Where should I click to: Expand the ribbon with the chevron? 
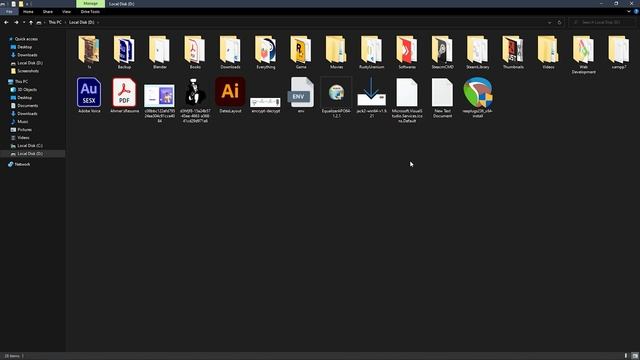coord(629,11)
